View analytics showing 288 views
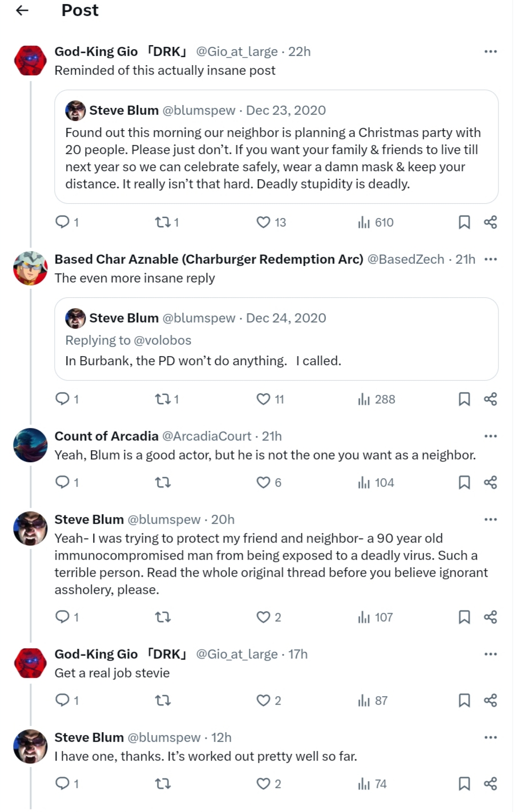This screenshot has width=528, height=812. [x=376, y=399]
